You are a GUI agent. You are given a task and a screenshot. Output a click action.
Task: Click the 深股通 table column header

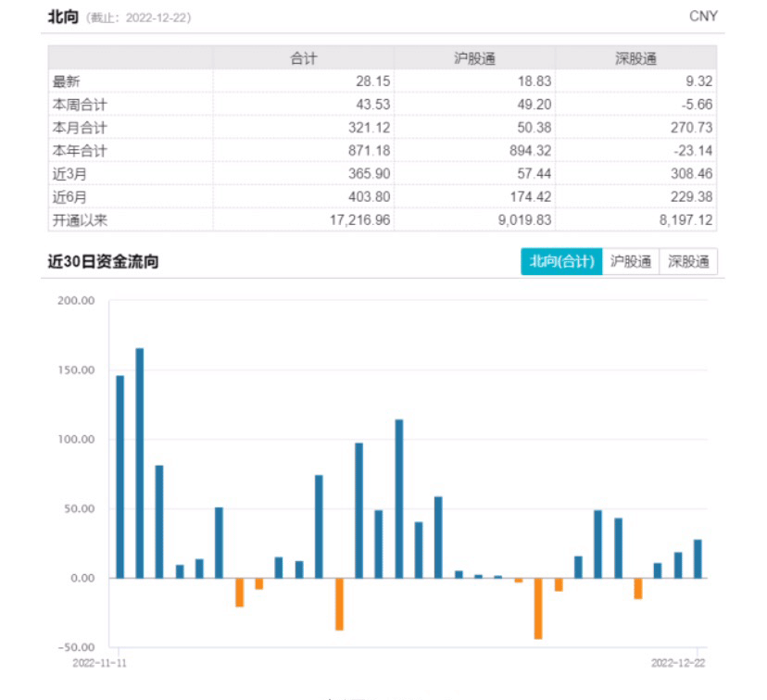pos(636,58)
